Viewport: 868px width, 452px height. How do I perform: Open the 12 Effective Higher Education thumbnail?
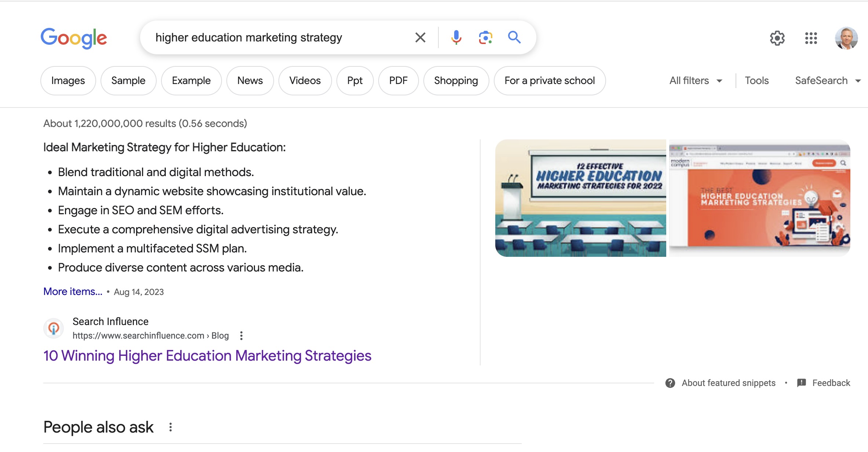point(580,198)
